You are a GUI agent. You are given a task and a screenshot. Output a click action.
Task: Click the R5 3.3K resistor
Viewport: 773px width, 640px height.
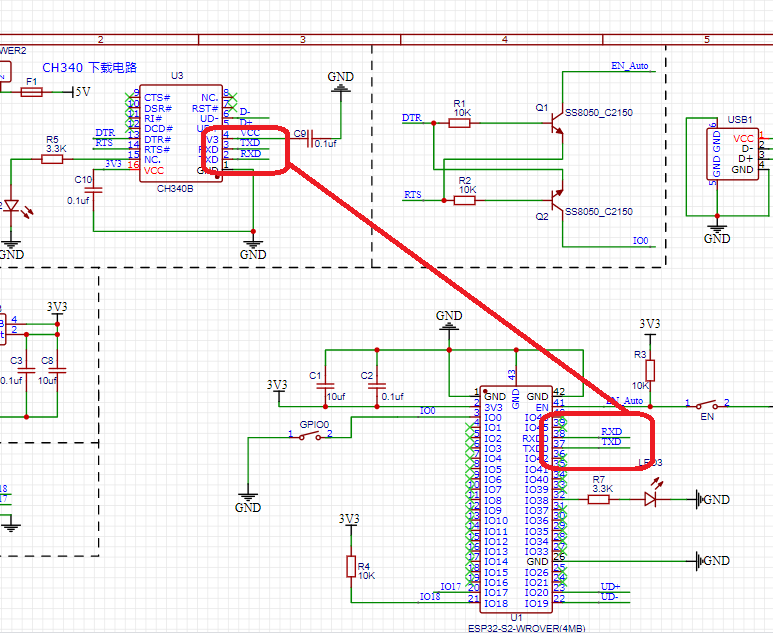point(54,159)
